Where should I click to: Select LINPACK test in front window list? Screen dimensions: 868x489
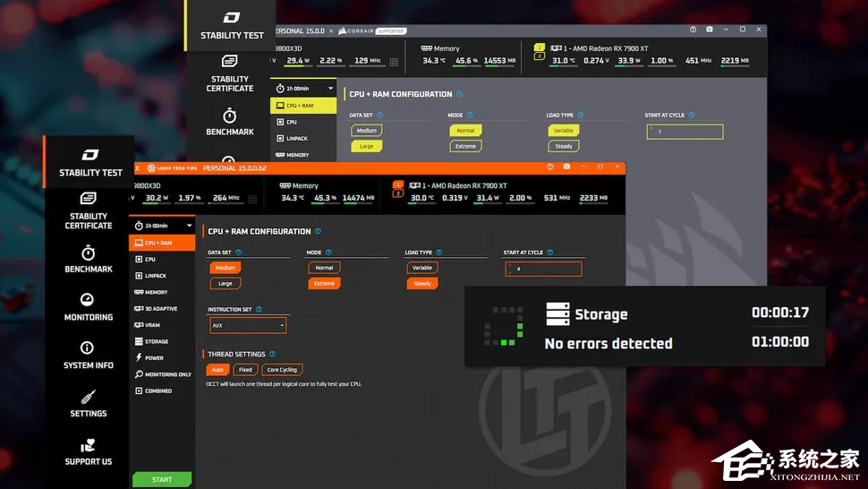(162, 276)
